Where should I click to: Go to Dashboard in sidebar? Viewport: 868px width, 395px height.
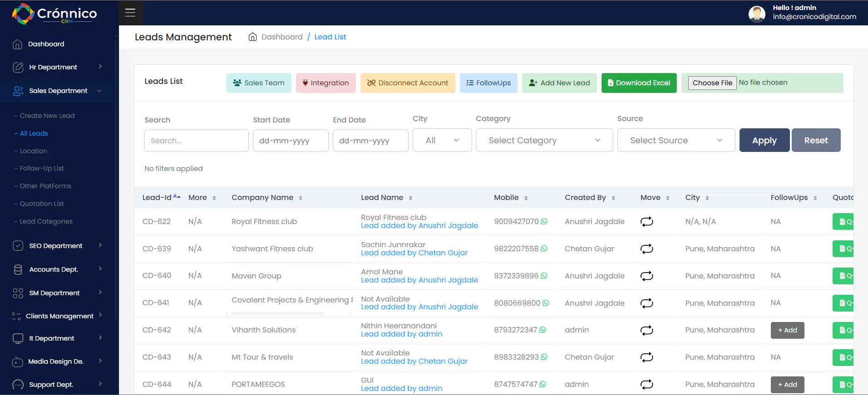(x=46, y=44)
